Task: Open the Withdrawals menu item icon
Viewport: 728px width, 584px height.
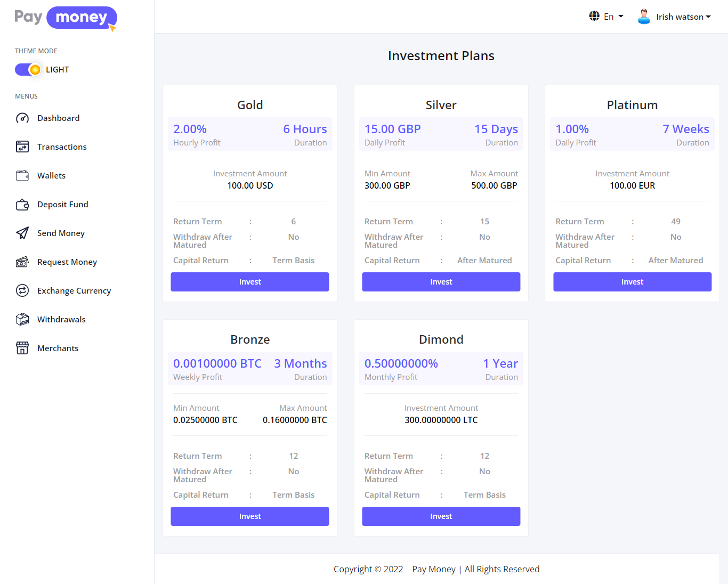Action: pyautogui.click(x=22, y=319)
